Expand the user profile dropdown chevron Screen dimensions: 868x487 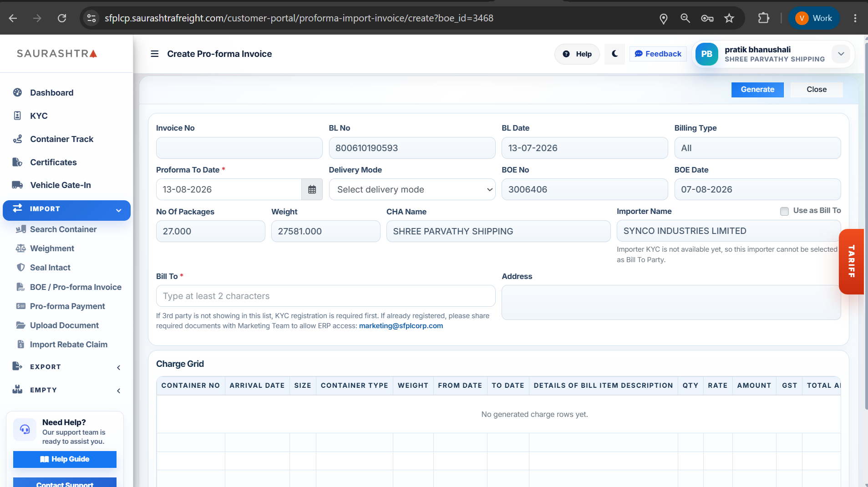[x=841, y=54]
